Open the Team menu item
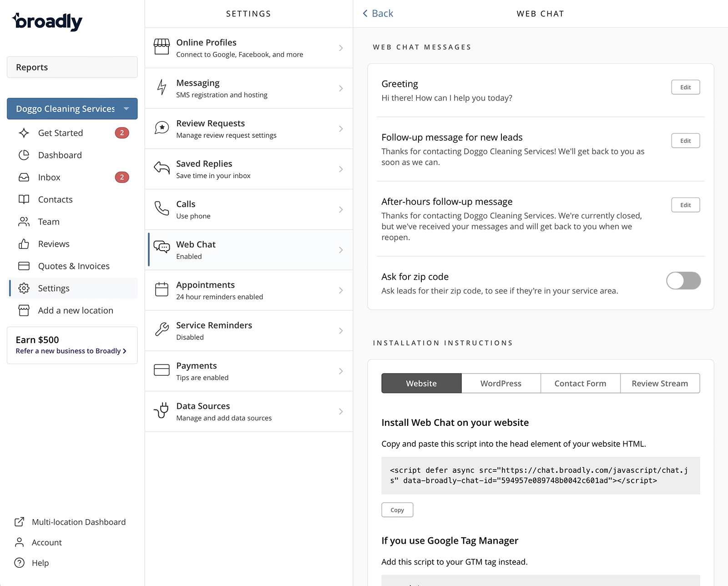728x586 pixels. click(x=73, y=222)
